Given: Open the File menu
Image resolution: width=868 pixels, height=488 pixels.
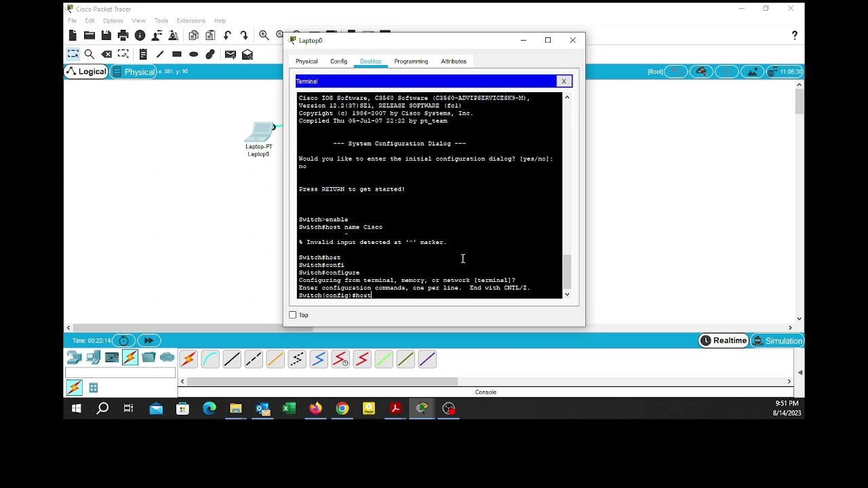Looking at the screenshot, I should pyautogui.click(x=72, y=21).
